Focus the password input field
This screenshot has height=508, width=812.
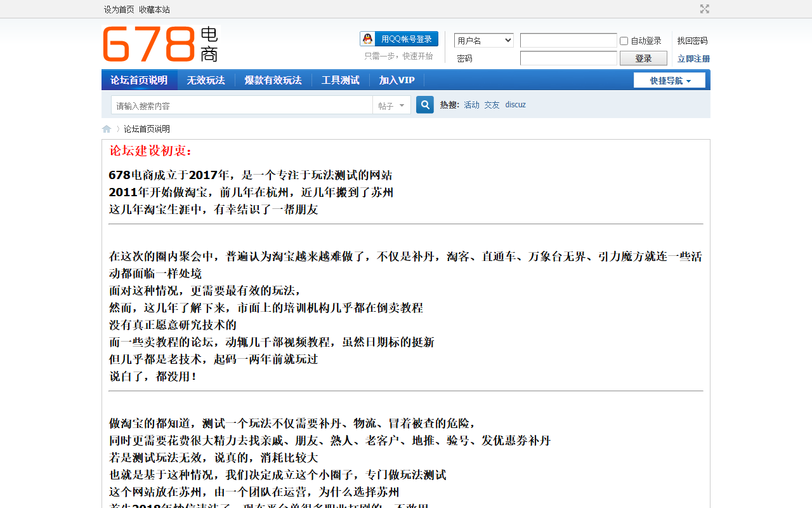click(568, 58)
